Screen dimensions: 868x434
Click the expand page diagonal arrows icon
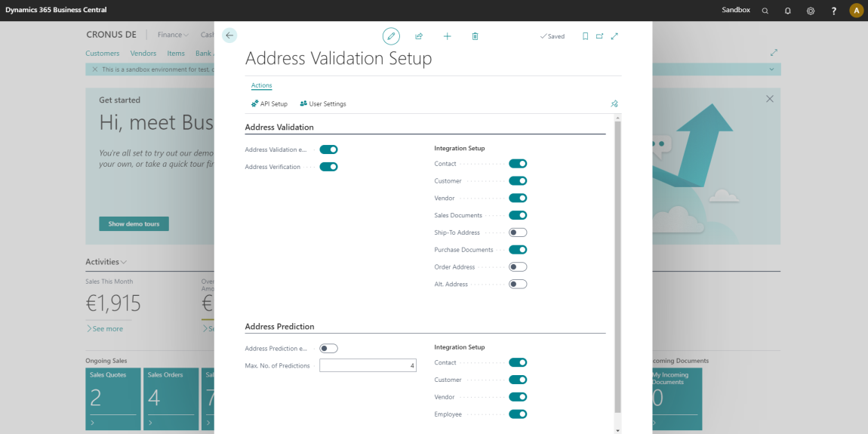[614, 36]
